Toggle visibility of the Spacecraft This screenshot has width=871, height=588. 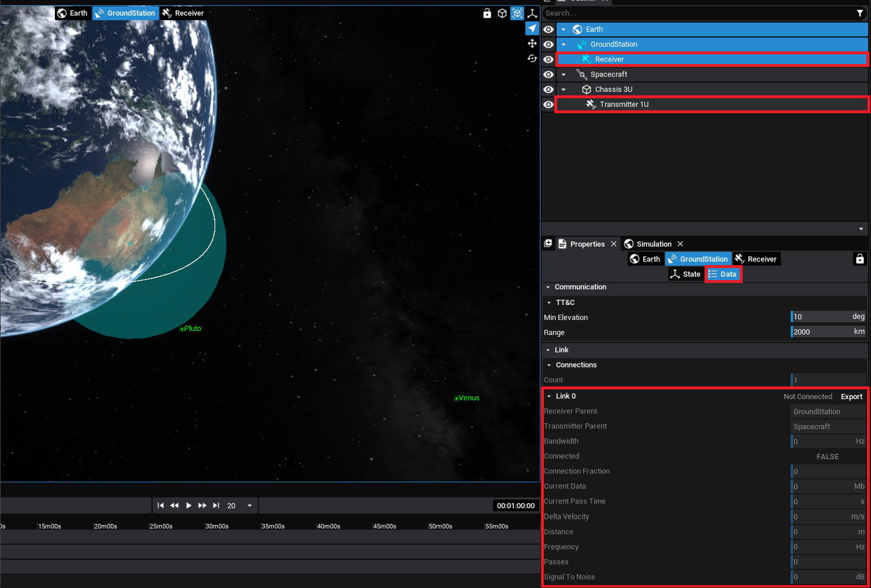(x=548, y=75)
